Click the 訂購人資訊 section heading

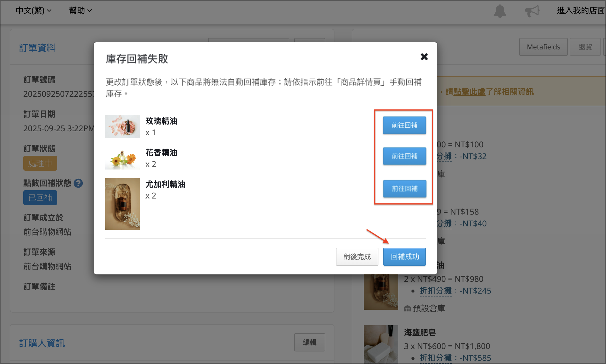[x=42, y=343]
